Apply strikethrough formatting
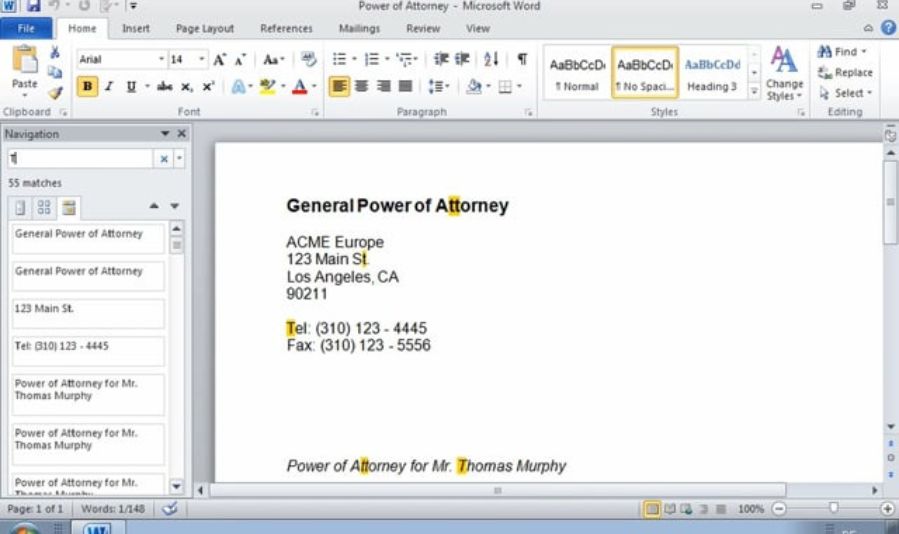 point(165,87)
